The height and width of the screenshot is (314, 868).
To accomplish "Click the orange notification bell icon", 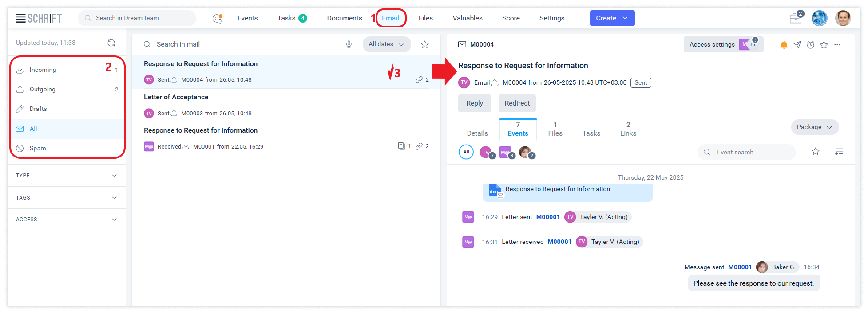I will click(784, 45).
